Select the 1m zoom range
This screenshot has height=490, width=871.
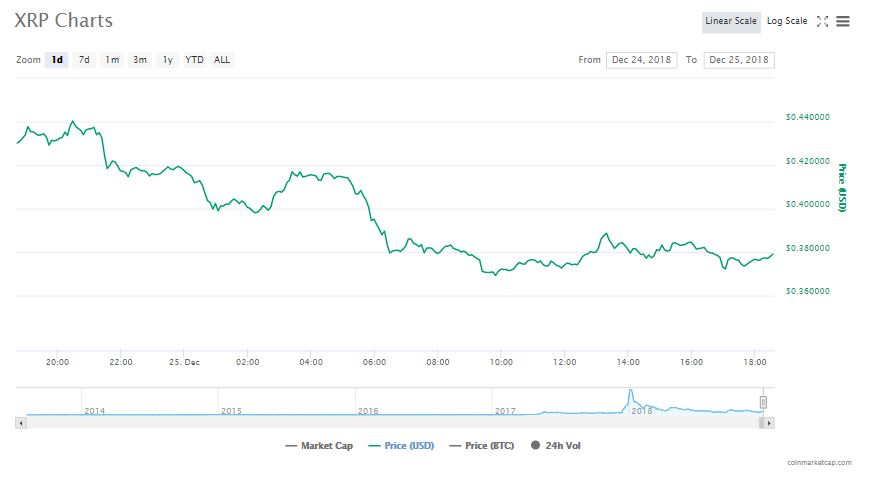point(112,60)
